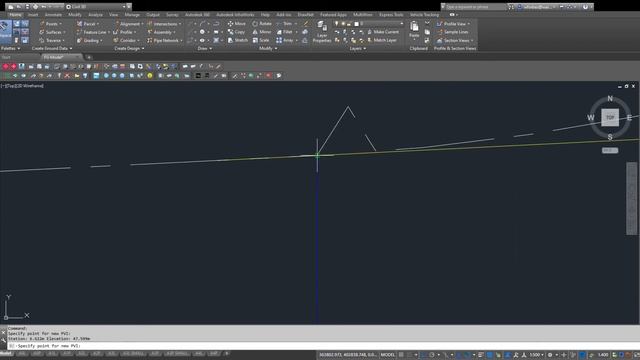Image resolution: width=640 pixels, height=360 pixels.
Task: Expand the Draw panel title
Action: click(204, 48)
